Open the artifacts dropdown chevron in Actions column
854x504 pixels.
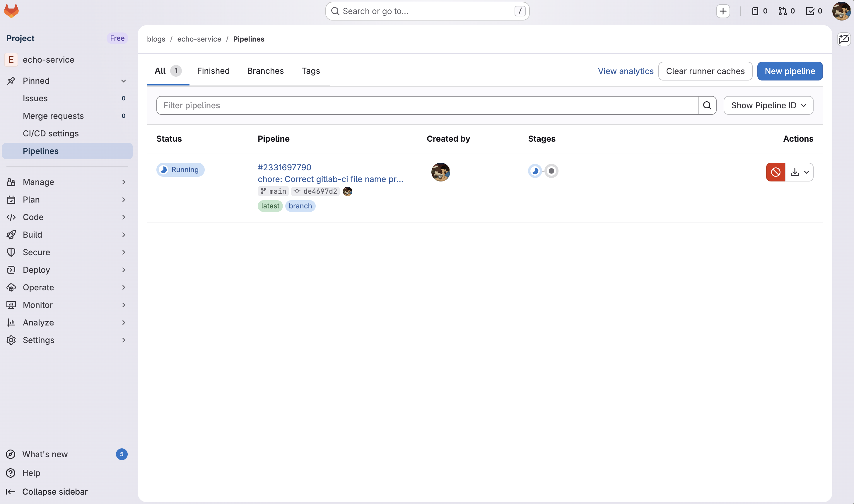click(807, 172)
